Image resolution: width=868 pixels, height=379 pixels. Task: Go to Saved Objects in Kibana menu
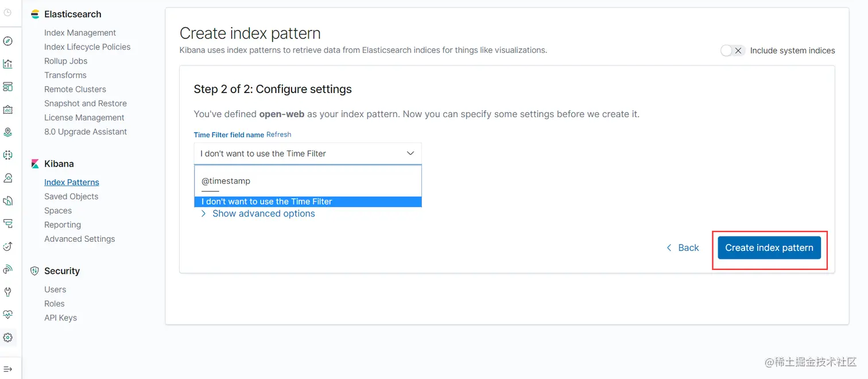[x=71, y=196]
